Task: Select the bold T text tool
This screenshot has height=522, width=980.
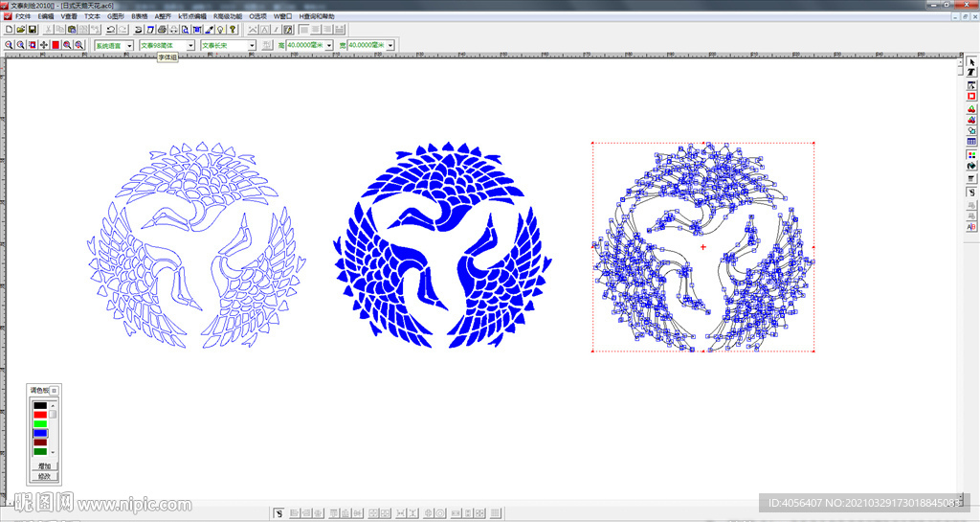Action: pos(972,73)
